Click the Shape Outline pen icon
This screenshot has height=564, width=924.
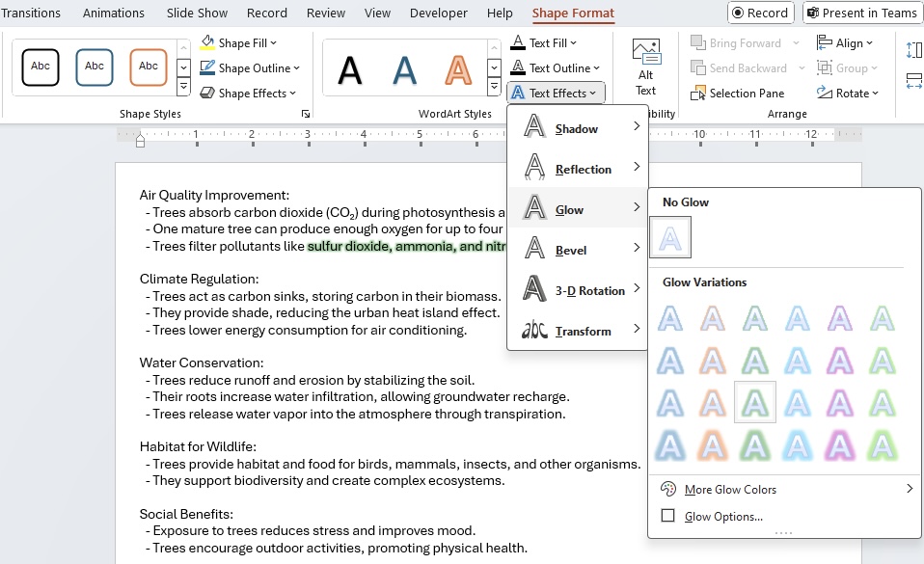point(207,67)
